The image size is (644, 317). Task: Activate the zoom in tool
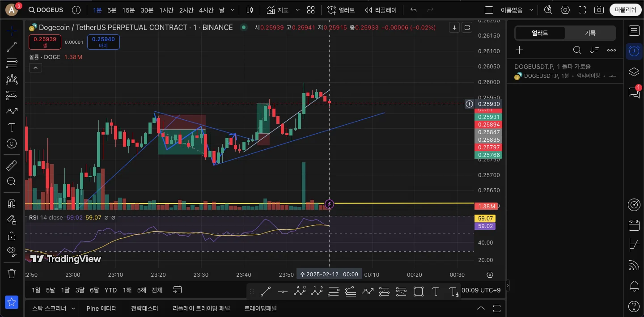click(12, 181)
